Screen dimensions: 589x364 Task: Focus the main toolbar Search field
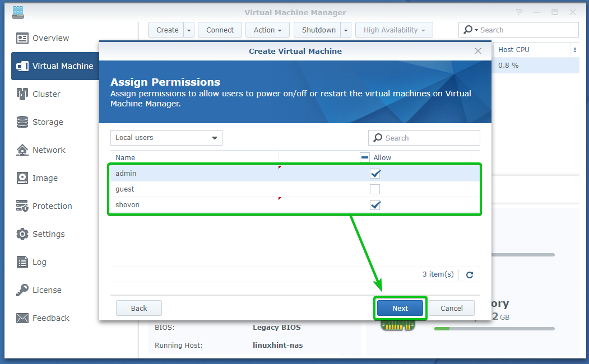(518, 30)
